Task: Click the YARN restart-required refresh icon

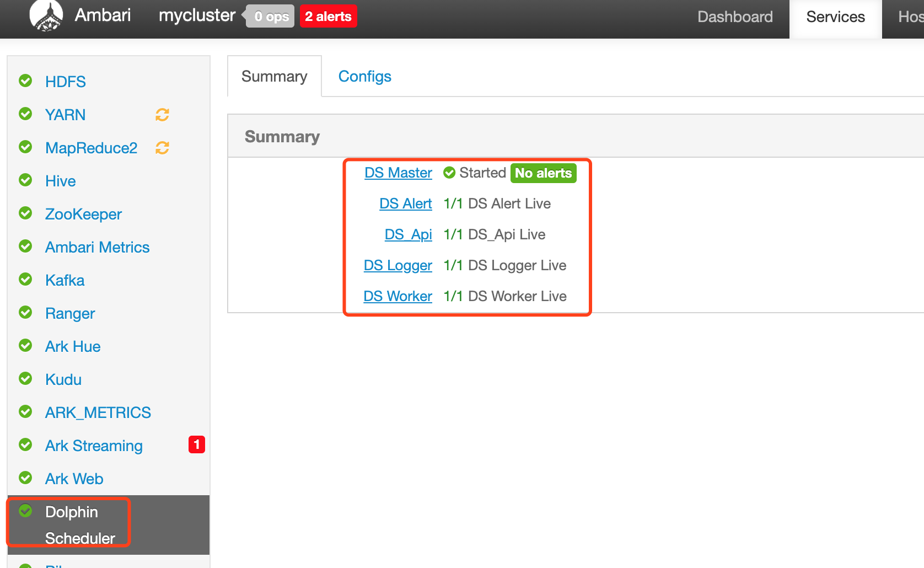Action: (x=162, y=115)
